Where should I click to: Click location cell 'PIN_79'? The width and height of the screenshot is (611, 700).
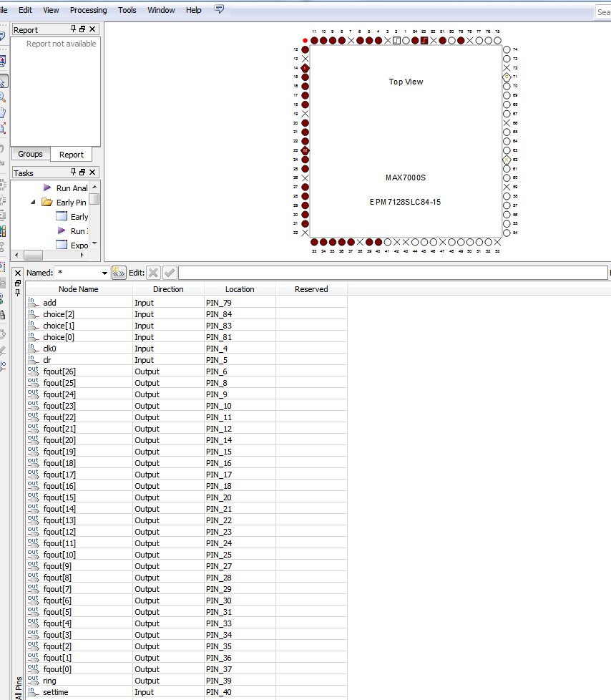pos(240,303)
